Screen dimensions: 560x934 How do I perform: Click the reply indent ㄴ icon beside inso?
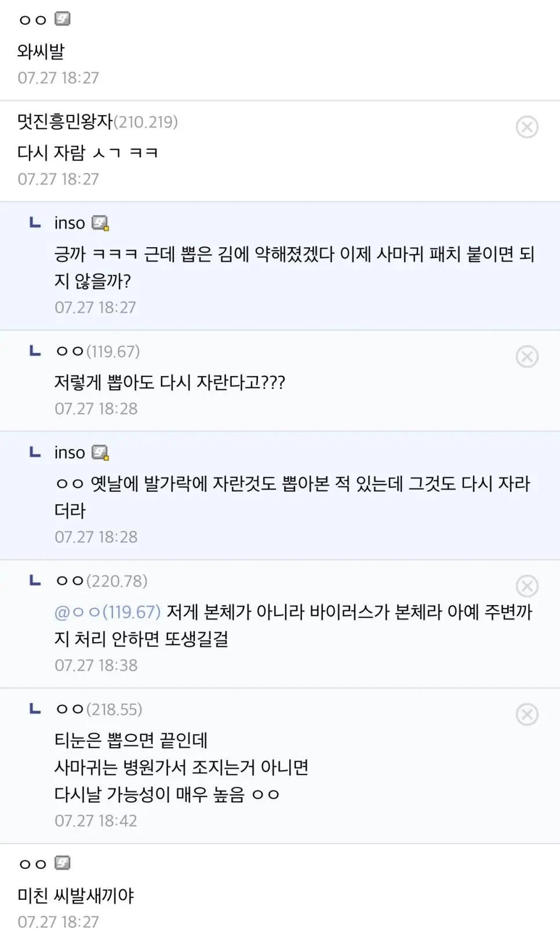(34, 222)
